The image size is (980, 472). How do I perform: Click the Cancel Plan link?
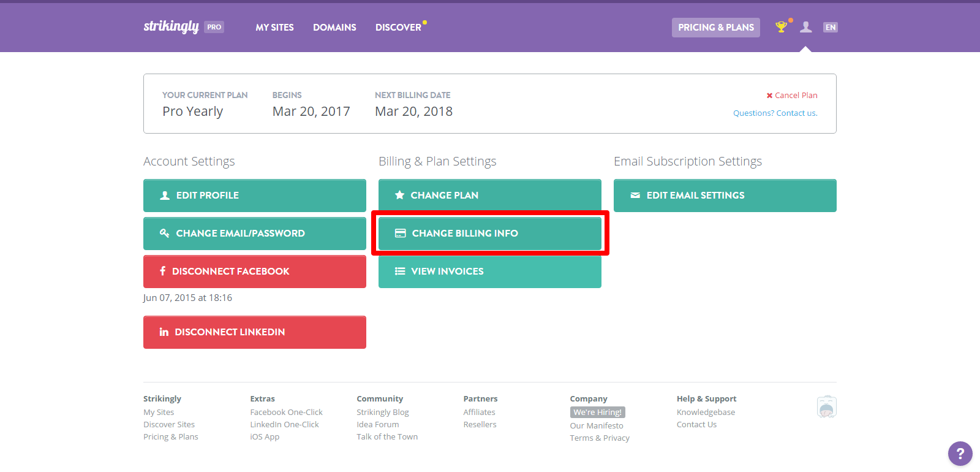[792, 95]
